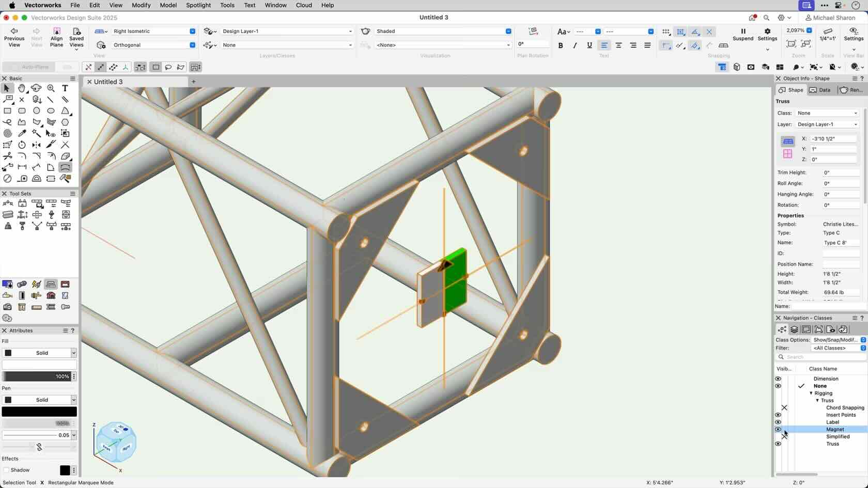868x488 pixels.
Task: Toggle Snap to Object icon
Action: (680, 32)
